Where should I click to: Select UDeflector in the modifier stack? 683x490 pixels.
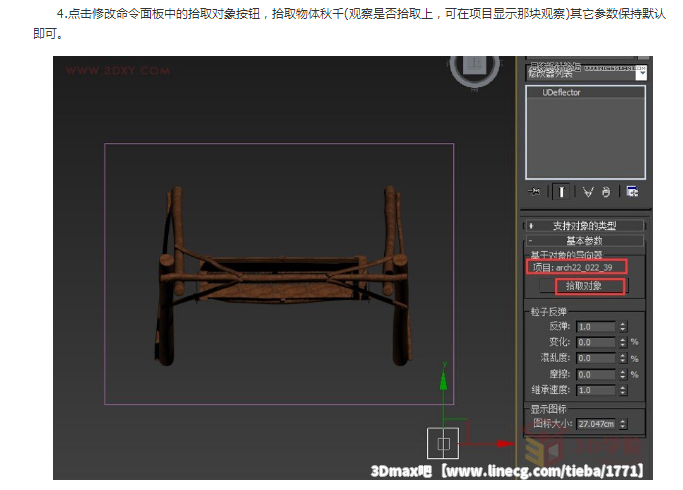pos(561,92)
